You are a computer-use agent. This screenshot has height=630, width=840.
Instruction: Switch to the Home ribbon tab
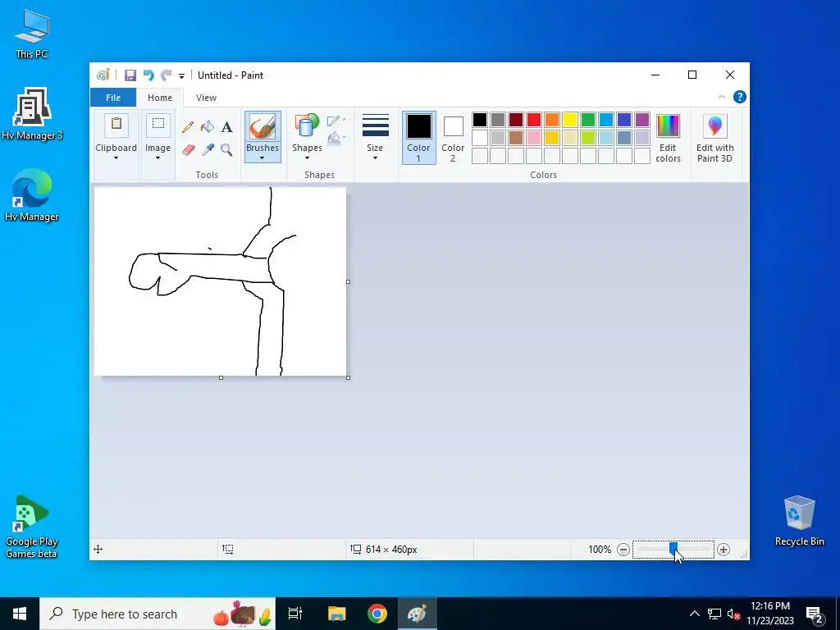[x=160, y=98]
